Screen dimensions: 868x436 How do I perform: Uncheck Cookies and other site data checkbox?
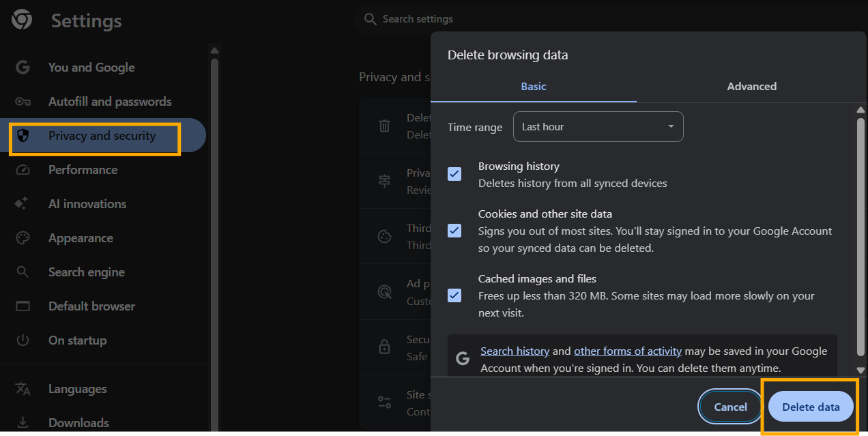(454, 231)
